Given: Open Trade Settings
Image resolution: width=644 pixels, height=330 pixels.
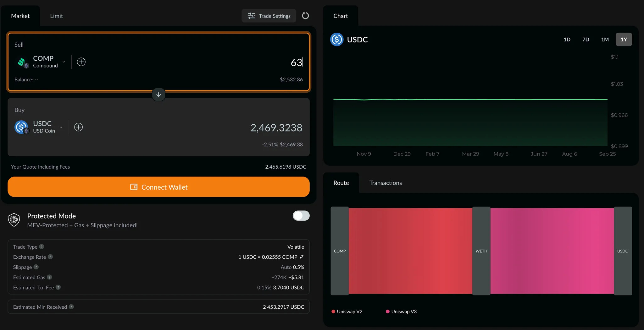Looking at the screenshot, I should coord(269,16).
